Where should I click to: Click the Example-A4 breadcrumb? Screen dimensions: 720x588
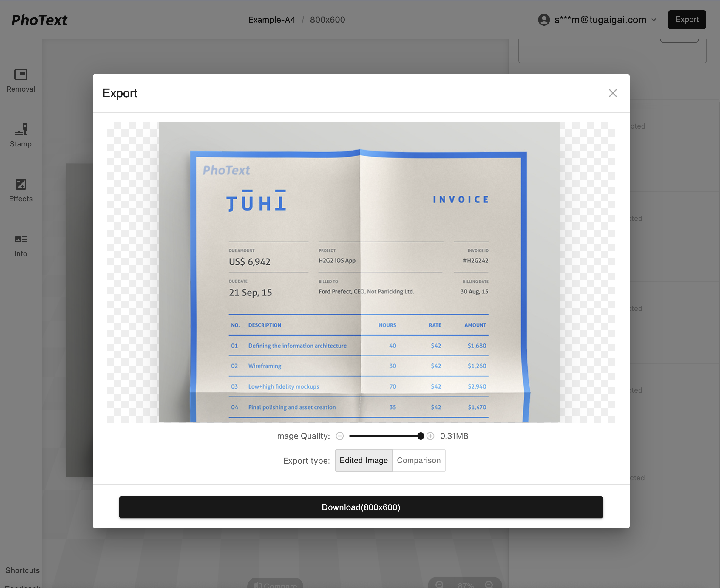point(272,20)
